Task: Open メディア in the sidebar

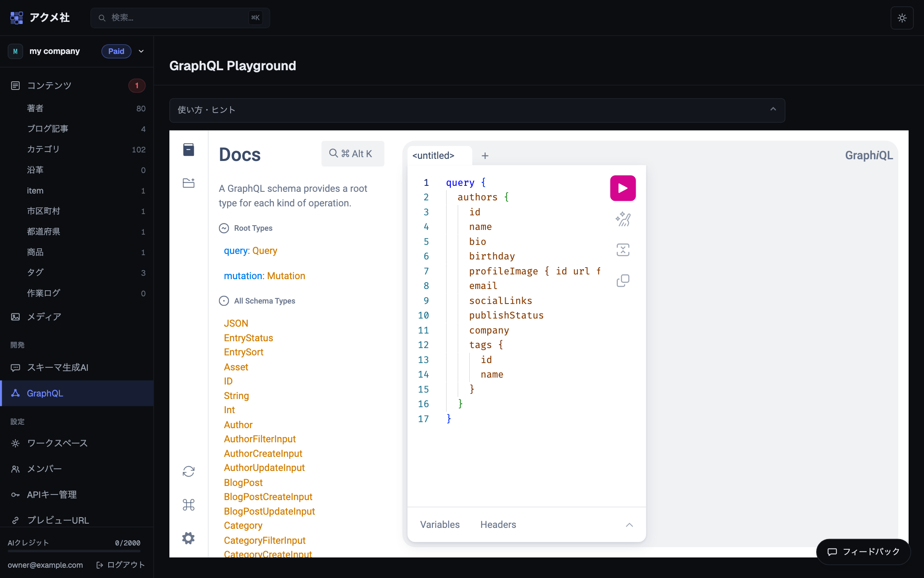Action: (77, 317)
